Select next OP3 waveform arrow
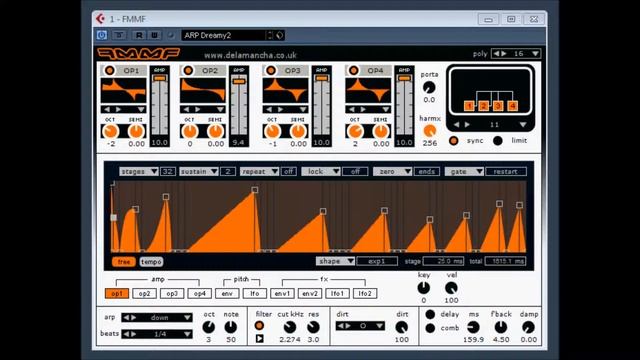The image size is (640, 360). 280,109
